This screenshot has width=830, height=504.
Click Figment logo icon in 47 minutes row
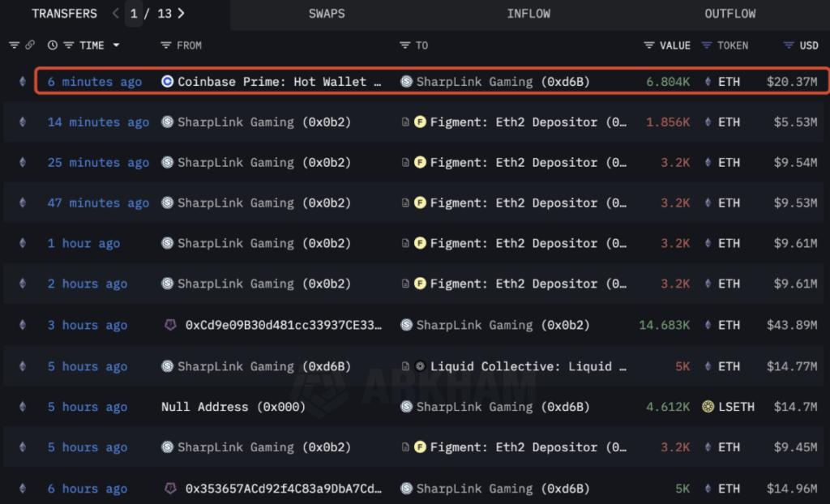point(421,203)
